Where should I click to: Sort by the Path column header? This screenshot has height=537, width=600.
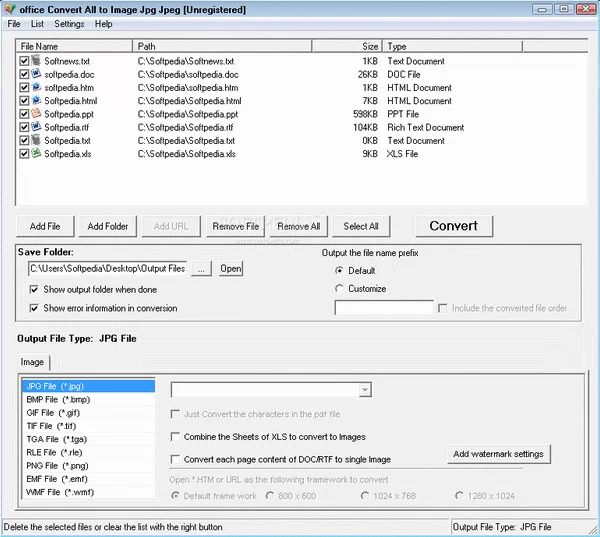pyautogui.click(x=222, y=46)
